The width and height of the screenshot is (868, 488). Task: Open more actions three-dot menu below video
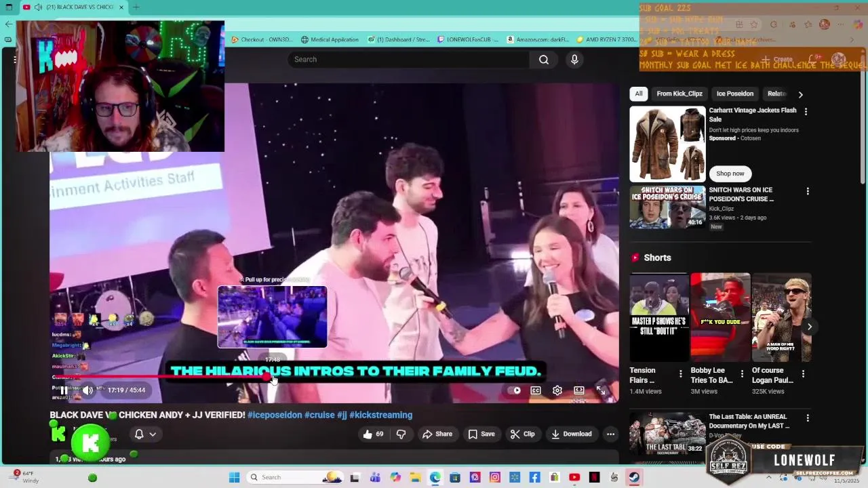[x=610, y=434]
